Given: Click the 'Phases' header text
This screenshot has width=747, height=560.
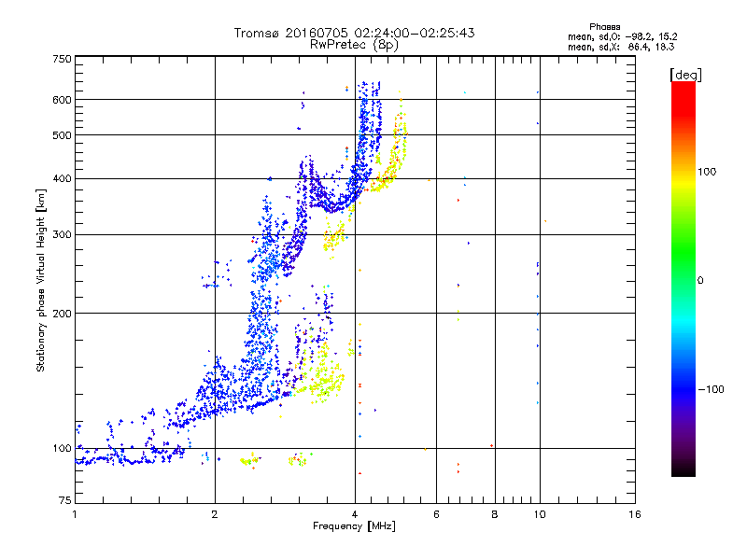Looking at the screenshot, I should (604, 27).
